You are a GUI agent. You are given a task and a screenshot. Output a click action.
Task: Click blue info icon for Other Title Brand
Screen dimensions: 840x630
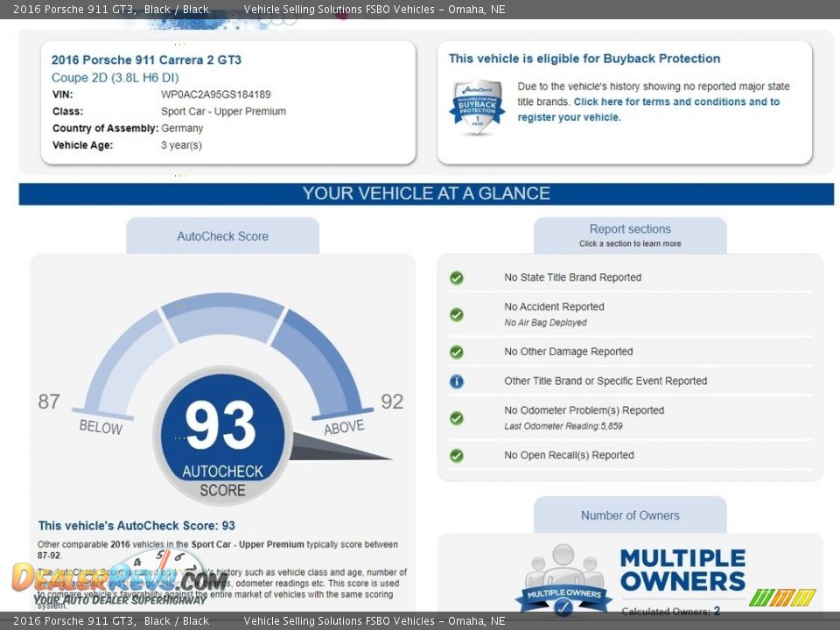[457, 381]
